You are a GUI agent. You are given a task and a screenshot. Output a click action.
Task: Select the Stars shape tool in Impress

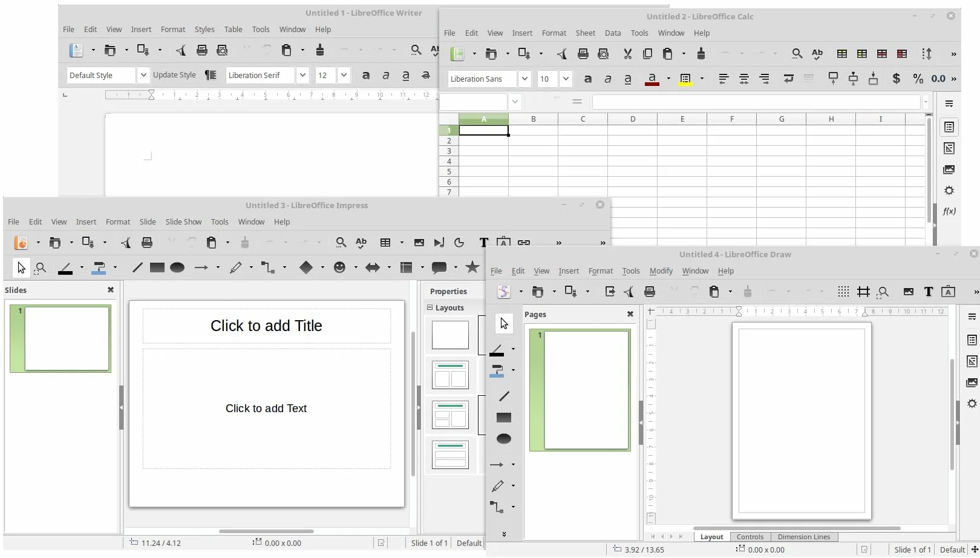(472, 267)
